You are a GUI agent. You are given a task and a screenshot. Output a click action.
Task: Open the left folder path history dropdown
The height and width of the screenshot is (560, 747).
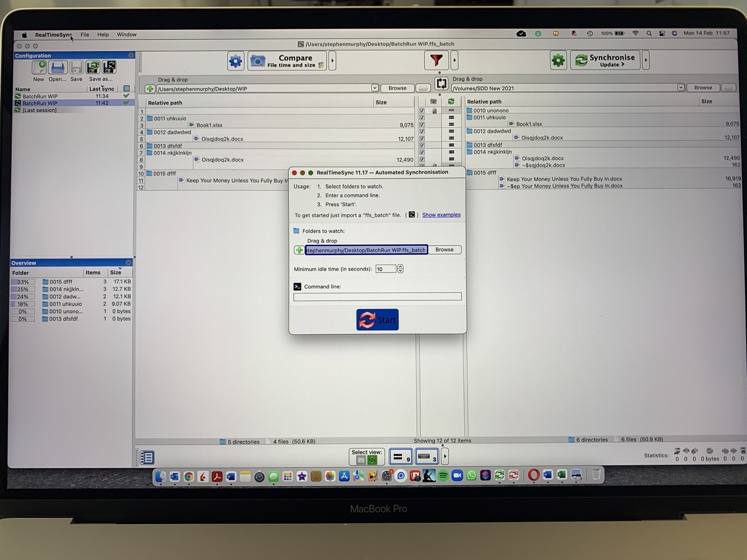pyautogui.click(x=375, y=88)
